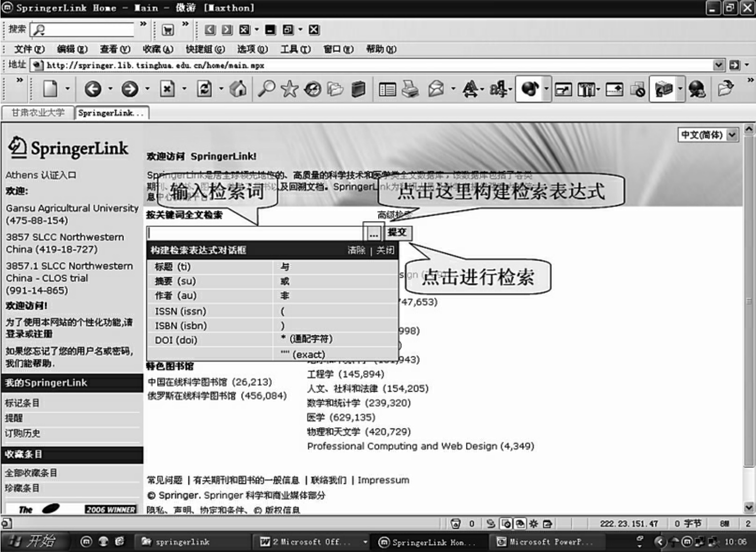Viewport: 756px width, 552px height.
Task: Click the "..." expression builder button
Action: tap(374, 233)
